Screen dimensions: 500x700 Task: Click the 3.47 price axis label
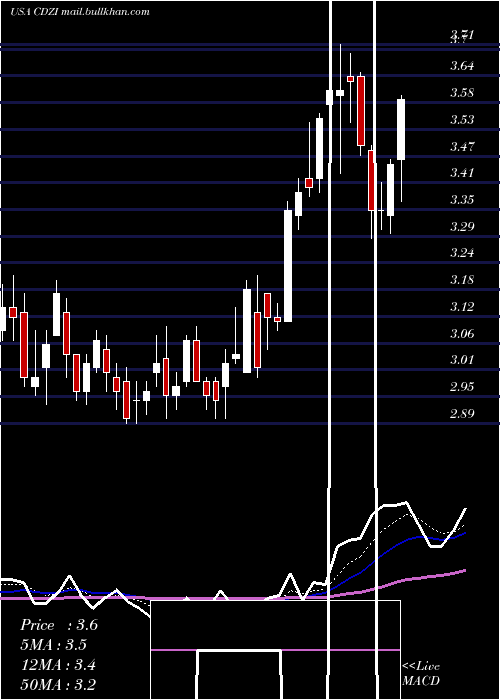pyautogui.click(x=462, y=146)
